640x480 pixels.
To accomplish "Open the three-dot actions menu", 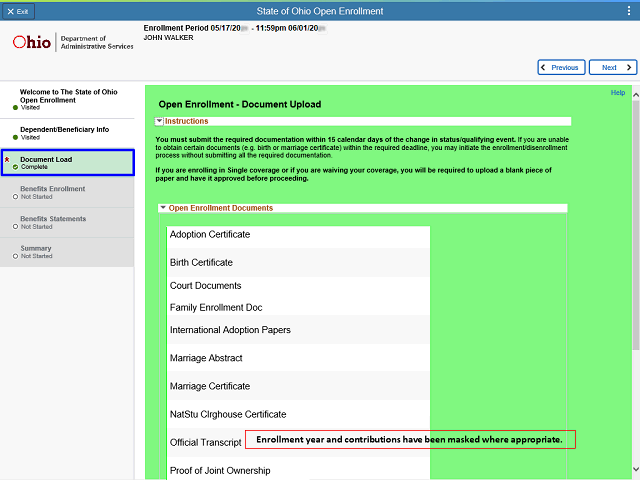I will tap(629, 11).
